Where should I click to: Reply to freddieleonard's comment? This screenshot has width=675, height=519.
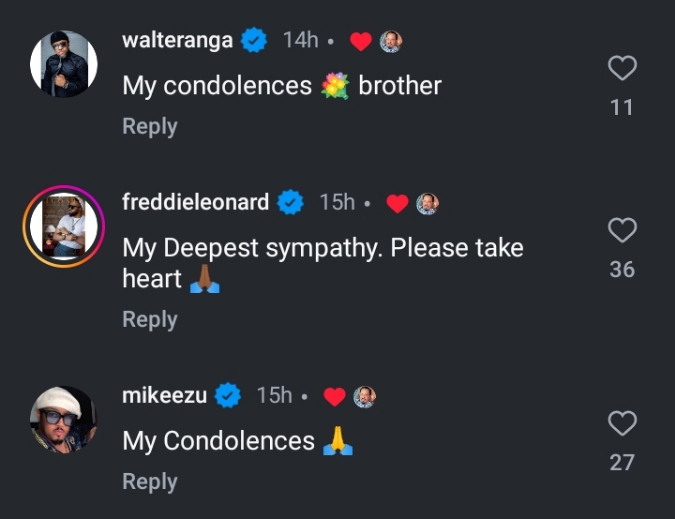pos(149,320)
